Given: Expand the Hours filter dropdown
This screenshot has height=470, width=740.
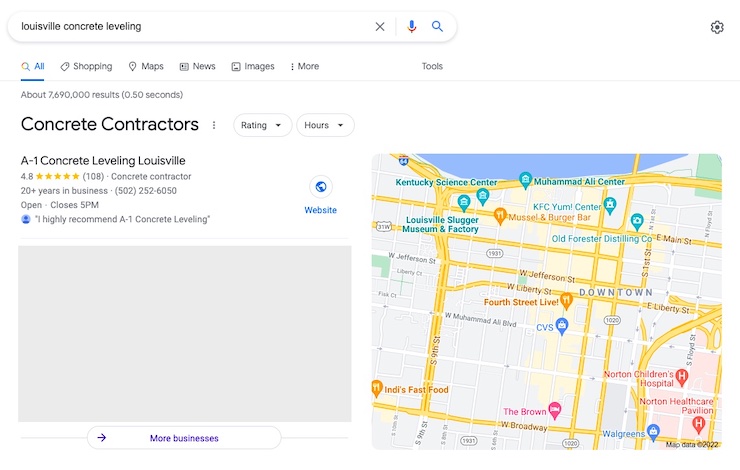Looking at the screenshot, I should 324,125.
